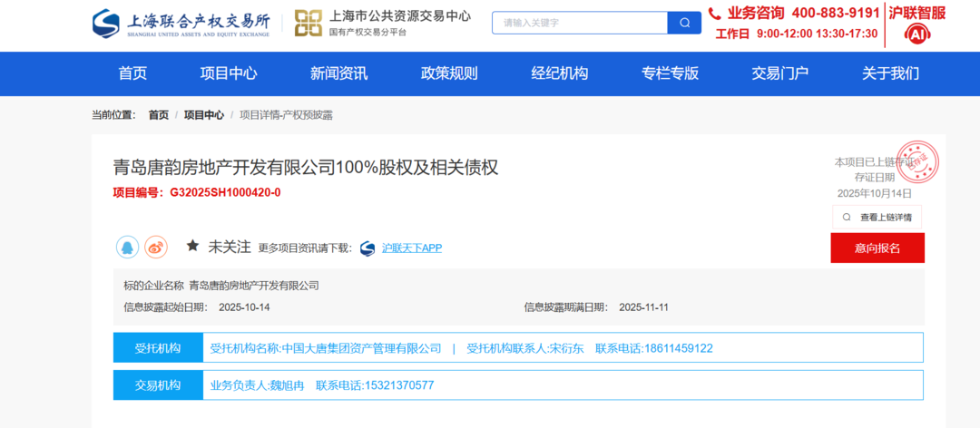
Task: Click the 查看上链详情 button
Action: point(877,218)
